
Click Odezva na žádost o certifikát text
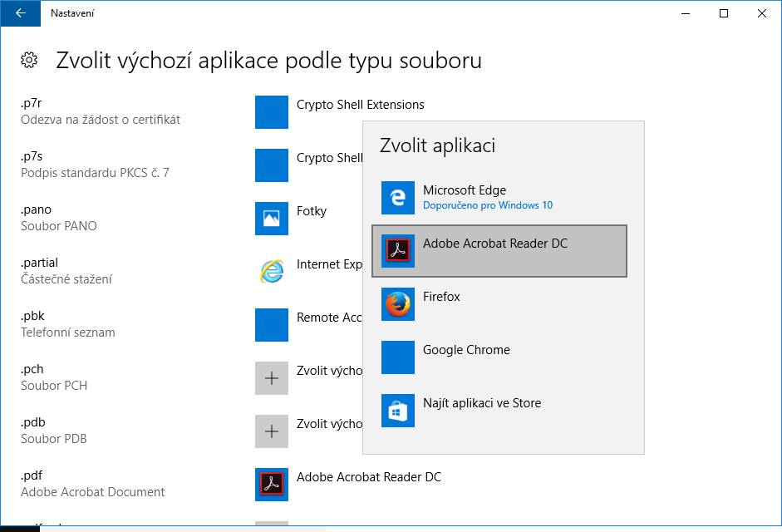click(101, 120)
